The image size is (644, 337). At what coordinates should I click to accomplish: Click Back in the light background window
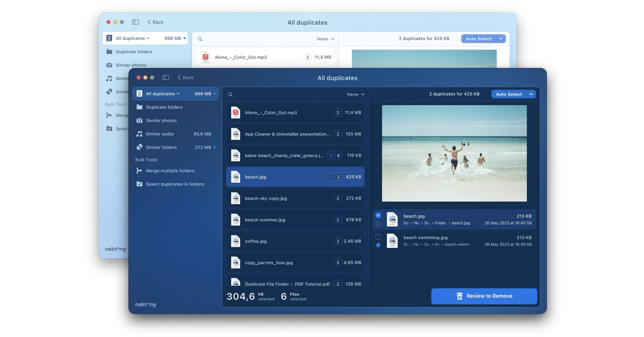(x=156, y=22)
